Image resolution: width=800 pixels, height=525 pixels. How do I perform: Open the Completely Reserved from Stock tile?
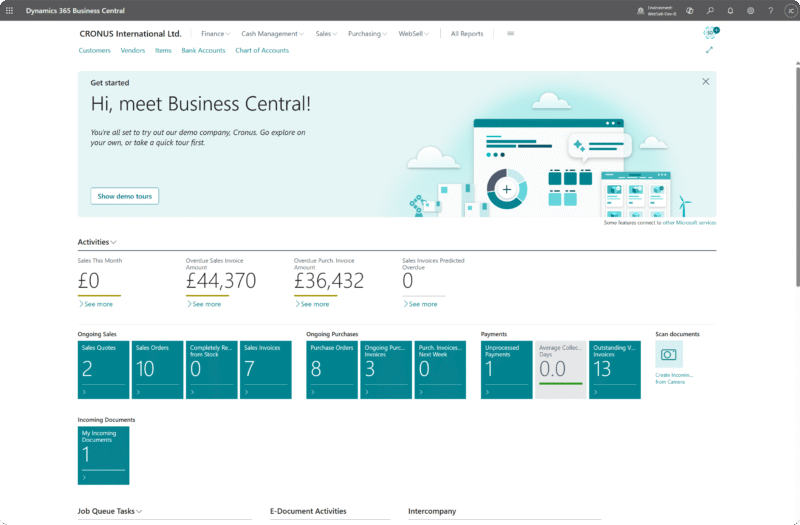pos(212,370)
